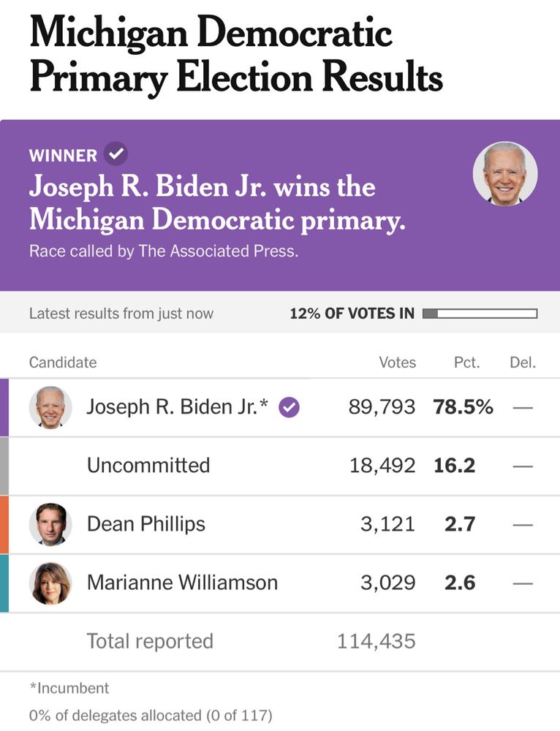Screen dimensions: 560x731
Task: Sort by the Del. column header
Action: pos(523,362)
